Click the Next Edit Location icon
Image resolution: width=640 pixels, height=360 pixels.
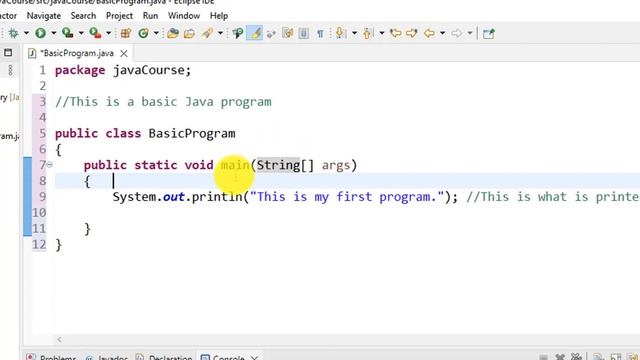pos(411,33)
